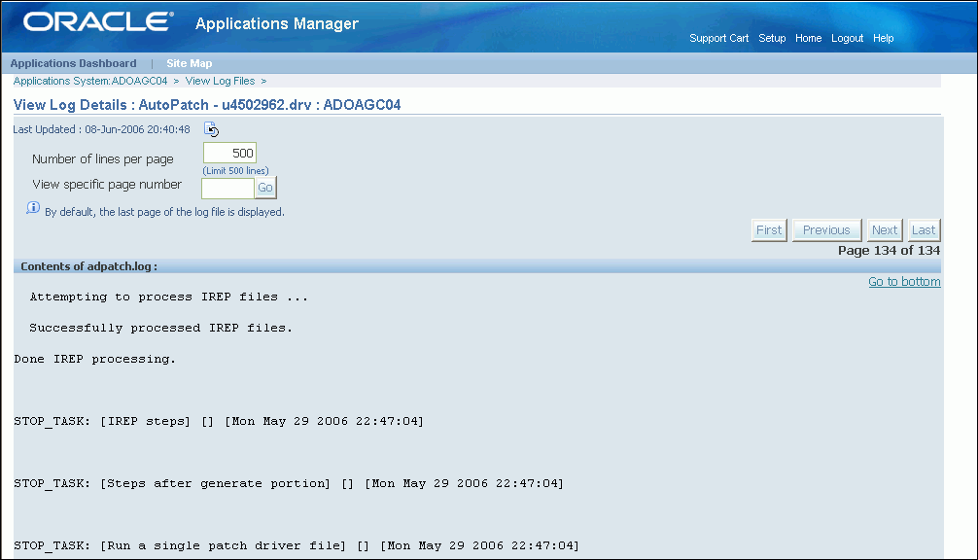Click the Go to bottom link

(x=904, y=281)
